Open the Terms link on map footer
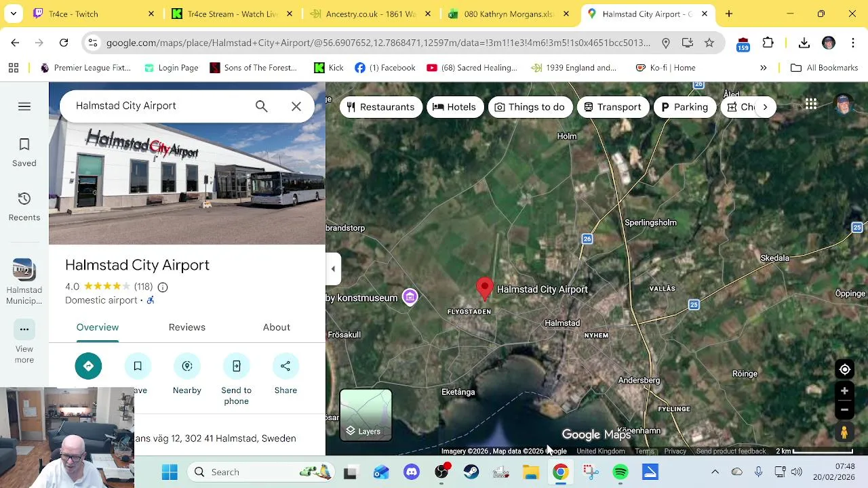This screenshot has height=488, width=868. 644,451
